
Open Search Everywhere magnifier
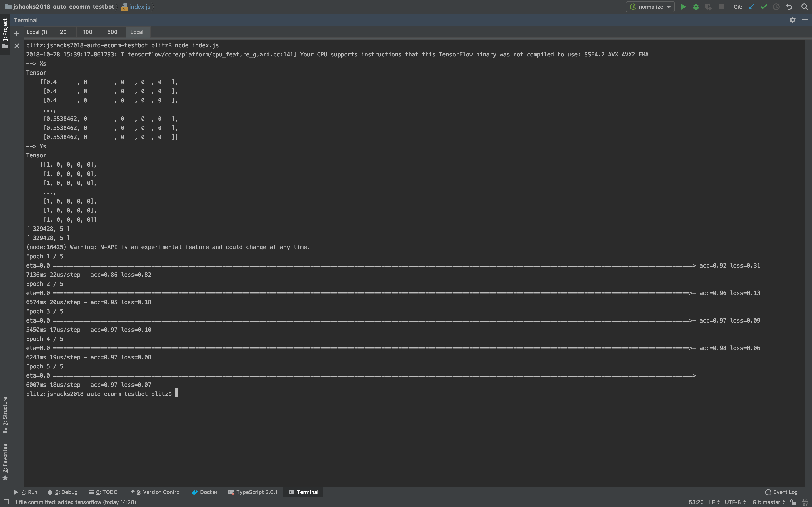tap(804, 7)
